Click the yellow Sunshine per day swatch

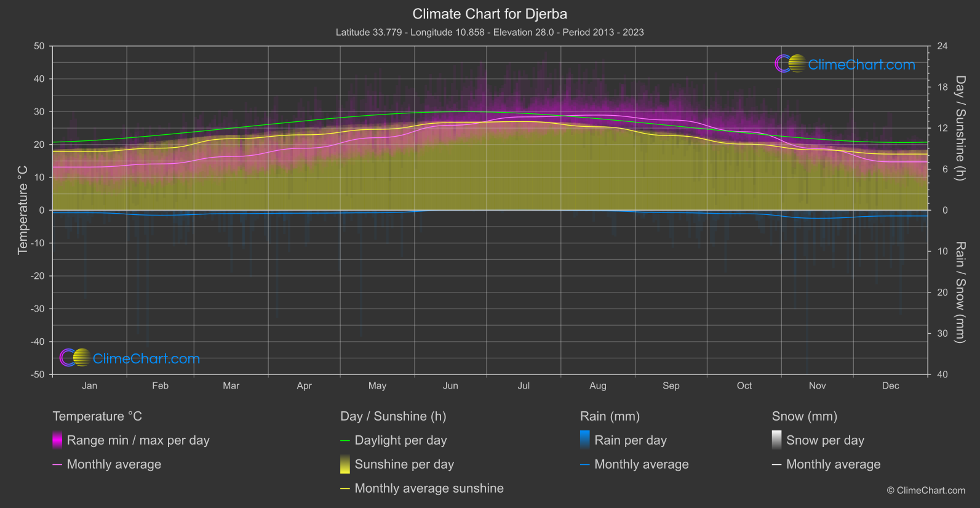pyautogui.click(x=345, y=464)
